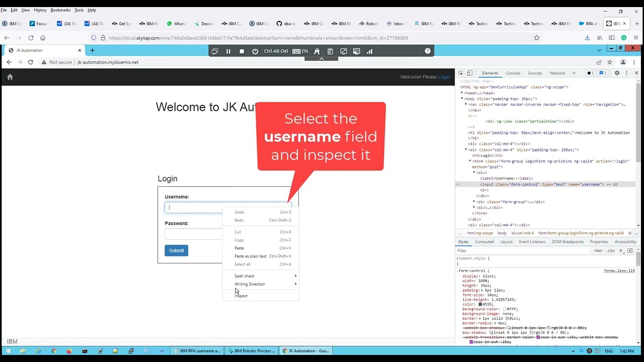644x362 pixels.
Task: Click the #ccc border color swatch
Action: 508,319
